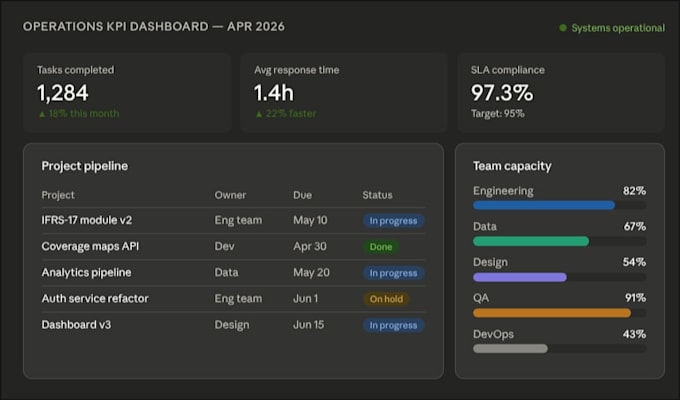Click the gray DevOps capacity bar
Image resolution: width=680 pixels, height=400 pixels.
click(x=510, y=348)
